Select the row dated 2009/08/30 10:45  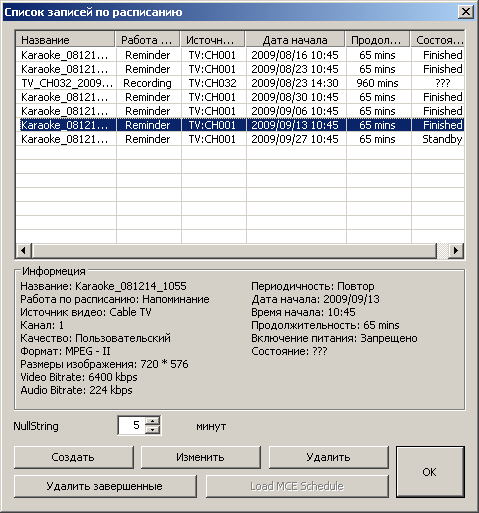click(240, 97)
